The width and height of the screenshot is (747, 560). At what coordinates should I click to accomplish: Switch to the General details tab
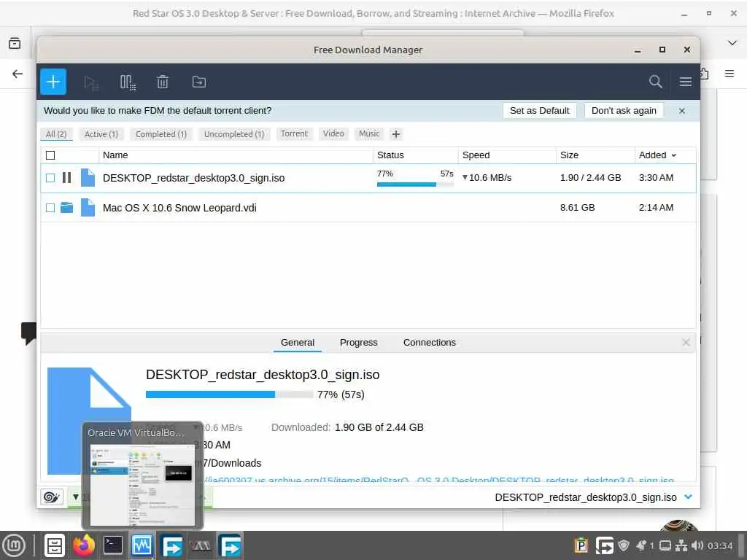298,343
